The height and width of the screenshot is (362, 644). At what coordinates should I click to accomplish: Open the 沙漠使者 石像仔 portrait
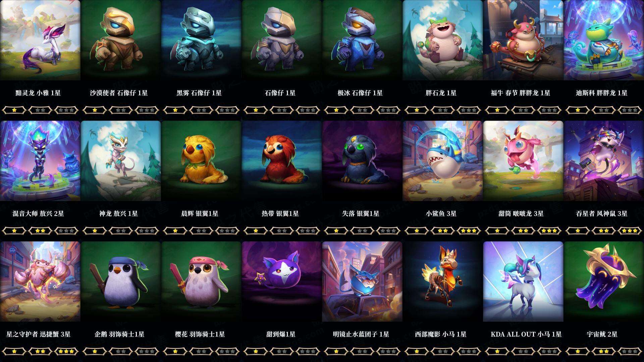click(x=121, y=40)
